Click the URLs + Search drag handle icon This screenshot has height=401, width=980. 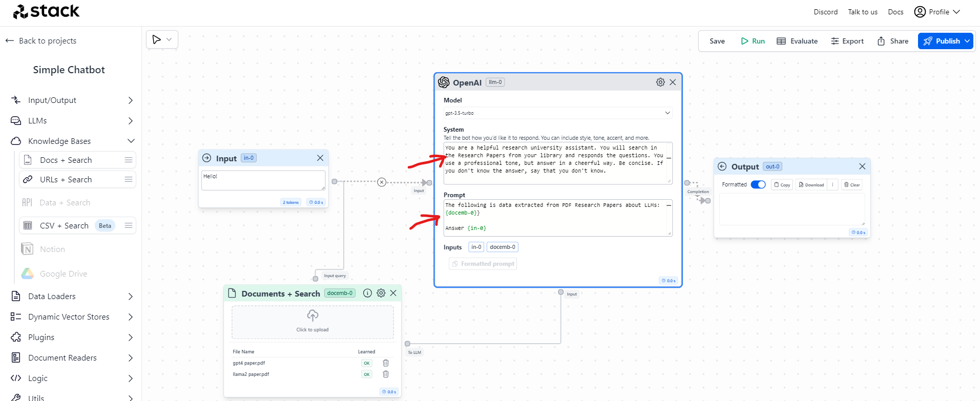tap(129, 179)
